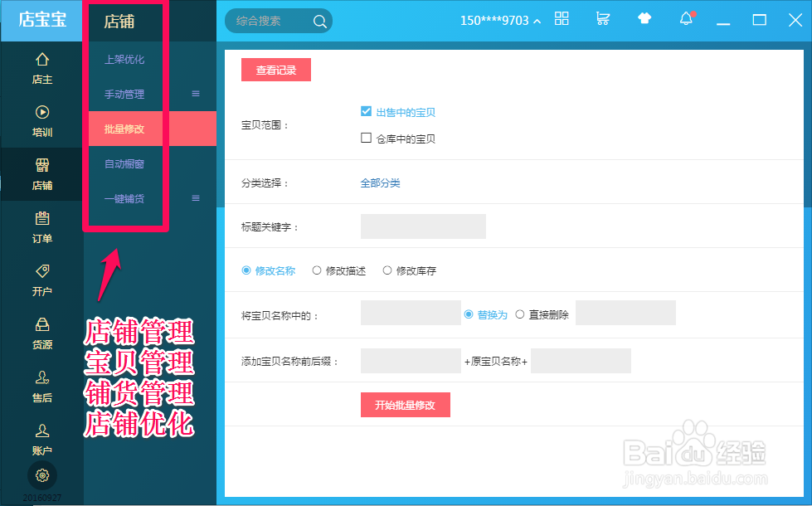Click the 开始批量修改 button
The width and height of the screenshot is (812, 506).
tap(406, 405)
